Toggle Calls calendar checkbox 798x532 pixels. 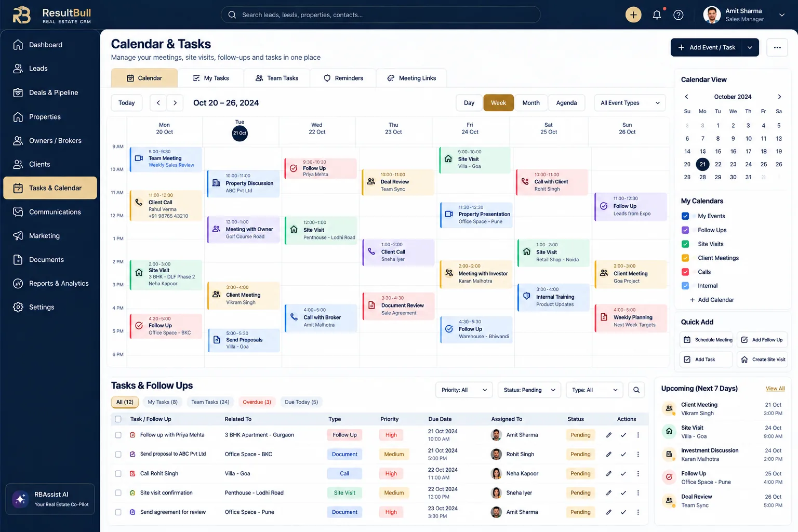coord(685,272)
